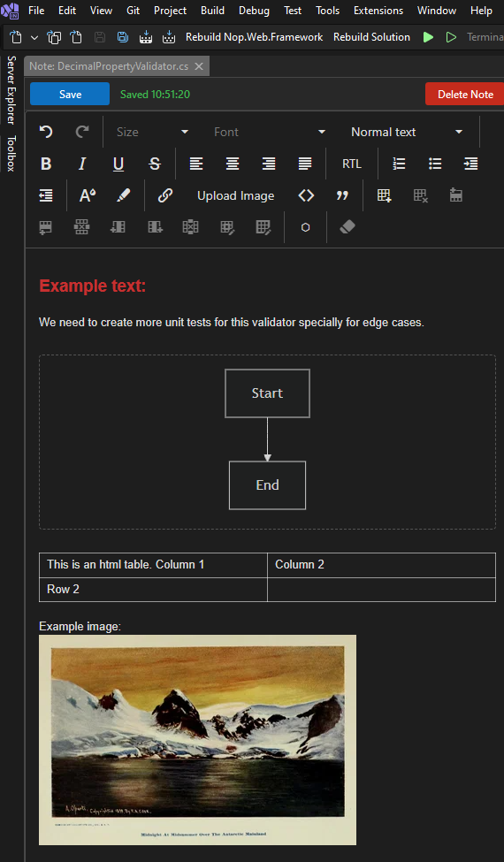This screenshot has width=504, height=862.
Task: Insert a numbered list
Action: click(x=399, y=164)
